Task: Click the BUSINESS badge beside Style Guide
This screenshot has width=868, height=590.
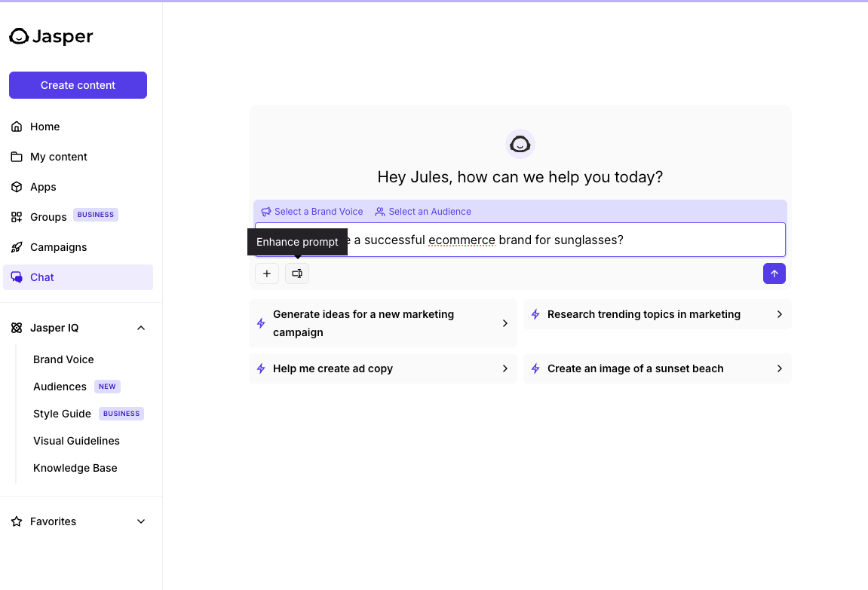Action: tap(121, 414)
